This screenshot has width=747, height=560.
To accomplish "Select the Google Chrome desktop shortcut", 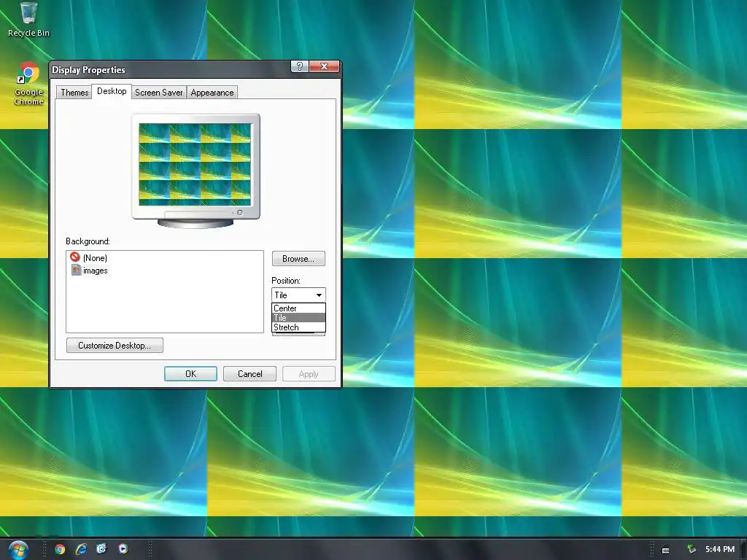I will (x=28, y=83).
